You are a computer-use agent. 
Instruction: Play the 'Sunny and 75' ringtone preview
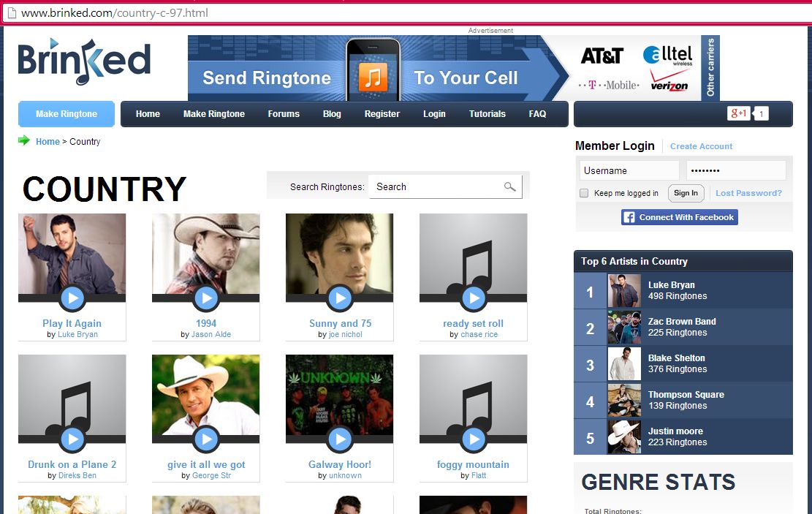coord(340,298)
